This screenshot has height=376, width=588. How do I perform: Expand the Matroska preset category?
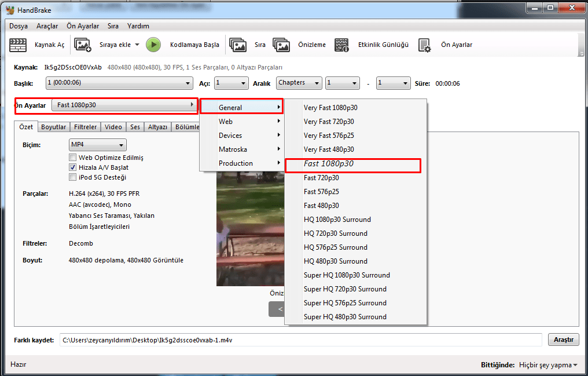241,149
